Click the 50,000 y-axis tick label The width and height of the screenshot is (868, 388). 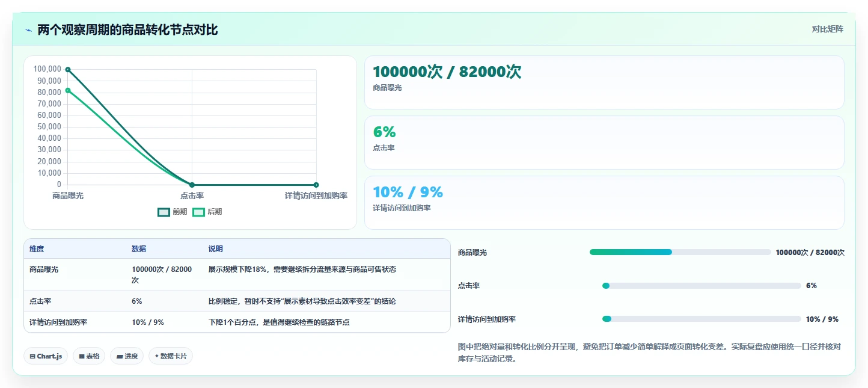[49, 127]
